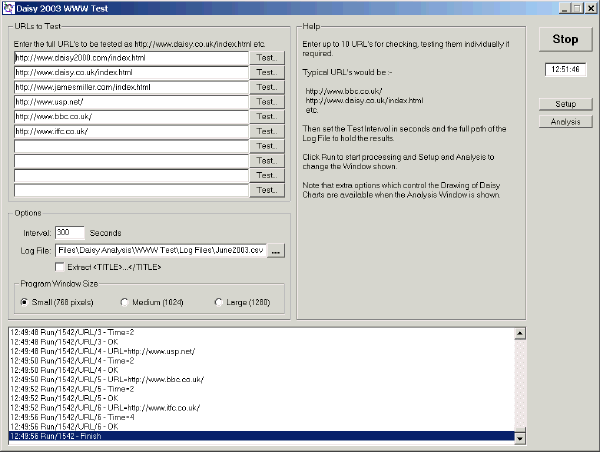
Task: Select the log line with URL=http://www.itfc.co.uk/
Action: pos(261,408)
